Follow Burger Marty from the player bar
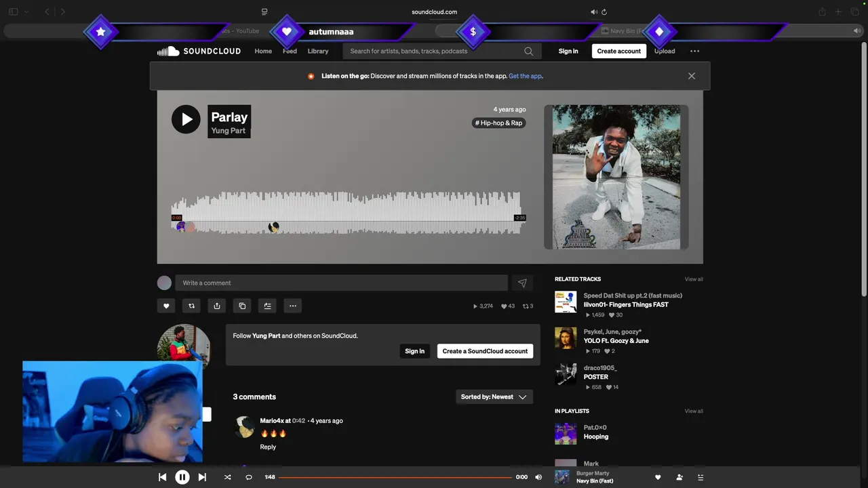This screenshot has width=868, height=488. [679, 477]
